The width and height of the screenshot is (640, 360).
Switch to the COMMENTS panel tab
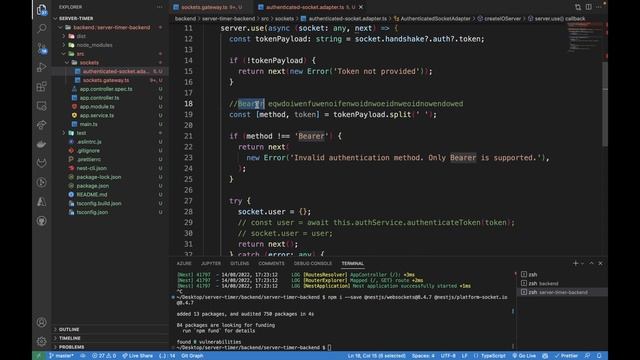271,264
